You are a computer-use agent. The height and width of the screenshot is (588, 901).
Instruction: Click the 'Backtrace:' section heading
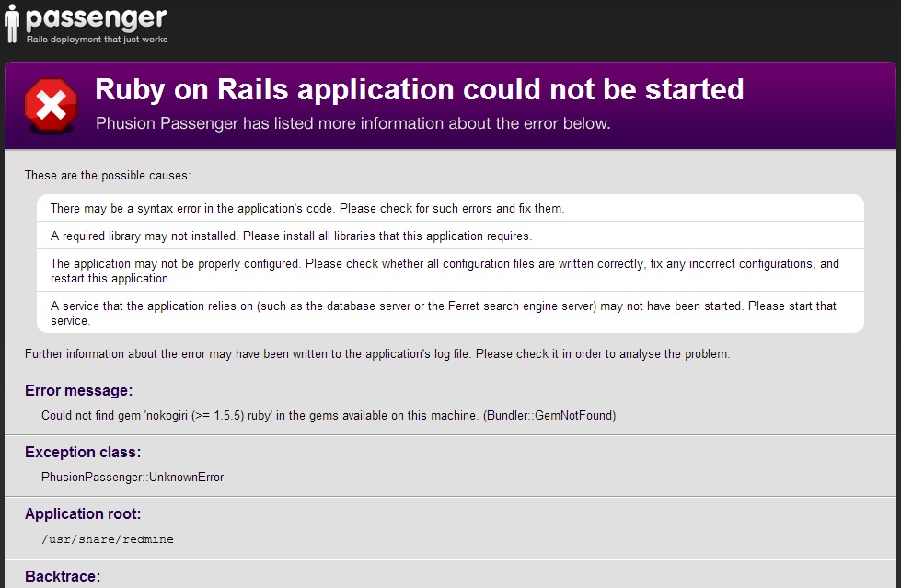point(63,577)
